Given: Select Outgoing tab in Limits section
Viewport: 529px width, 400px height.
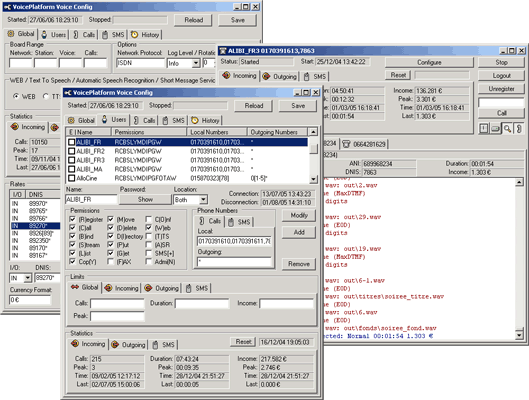Looking at the screenshot, I should pyautogui.click(x=161, y=288).
